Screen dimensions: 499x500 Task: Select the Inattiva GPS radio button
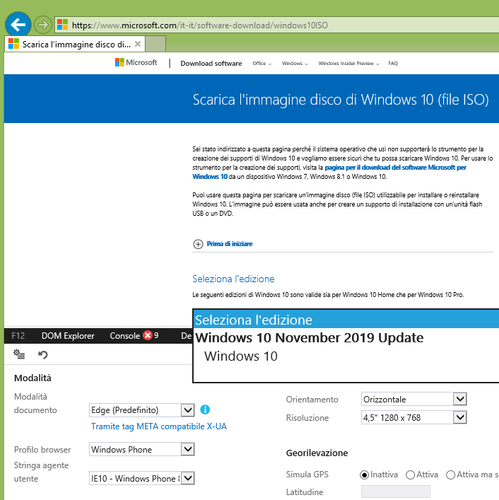(364, 475)
